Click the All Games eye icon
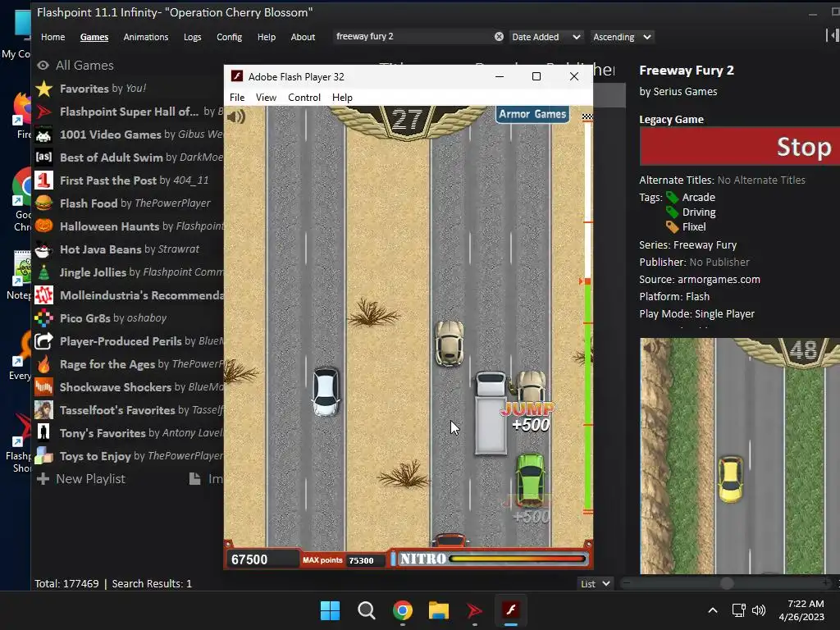The width and height of the screenshot is (840, 630). 43,66
